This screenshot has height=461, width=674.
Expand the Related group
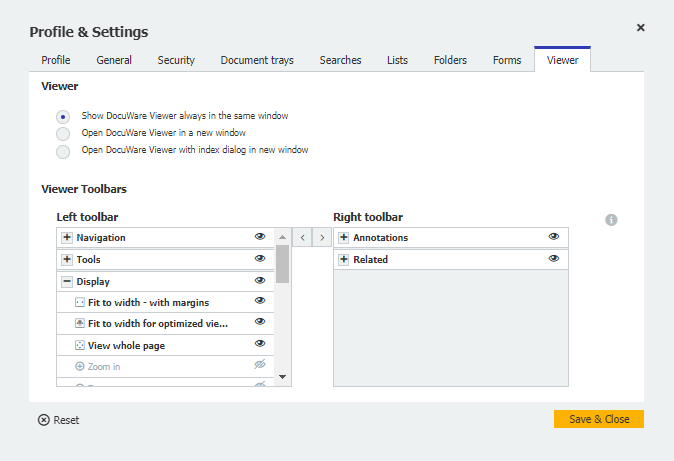point(343,260)
